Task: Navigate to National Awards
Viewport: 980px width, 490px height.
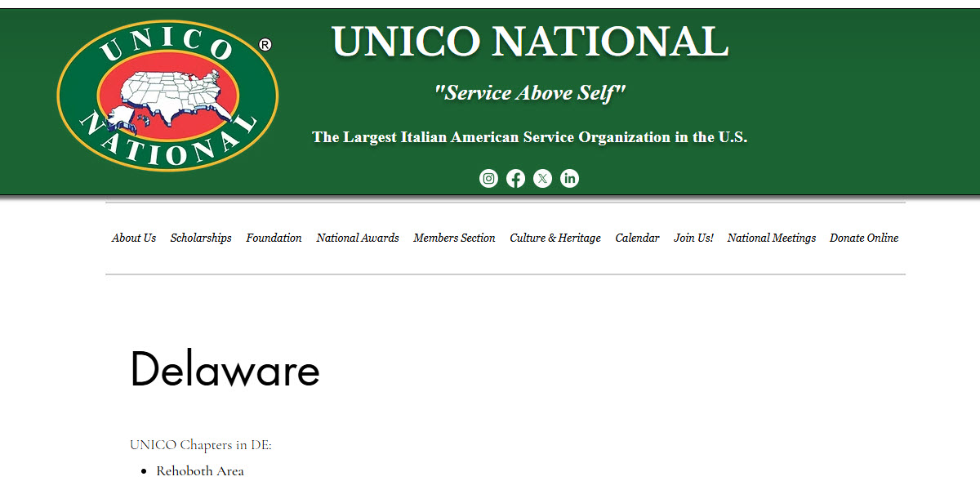Action: pyautogui.click(x=358, y=238)
